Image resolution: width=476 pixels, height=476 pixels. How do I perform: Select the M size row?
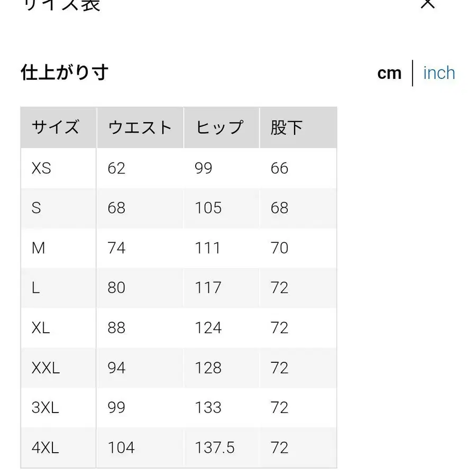(38, 248)
